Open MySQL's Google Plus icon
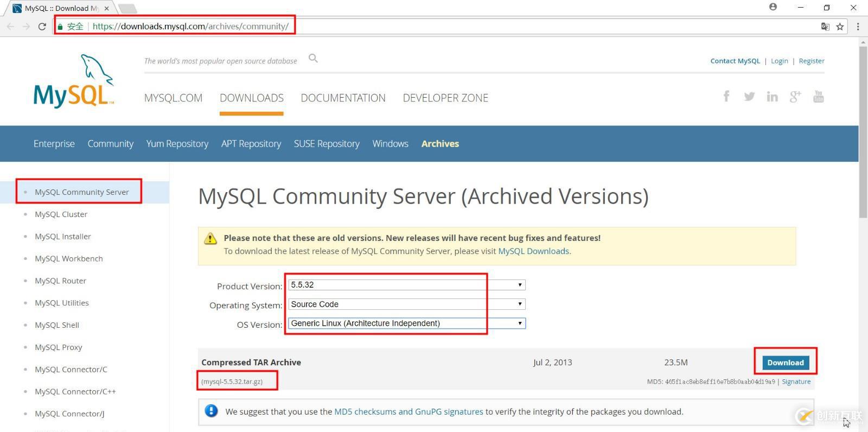The image size is (868, 432). pyautogui.click(x=795, y=97)
